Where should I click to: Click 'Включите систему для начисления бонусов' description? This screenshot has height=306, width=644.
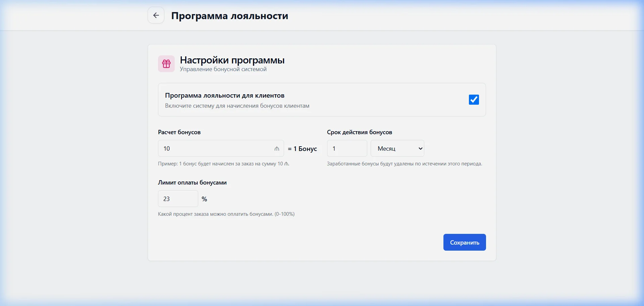coord(237,106)
